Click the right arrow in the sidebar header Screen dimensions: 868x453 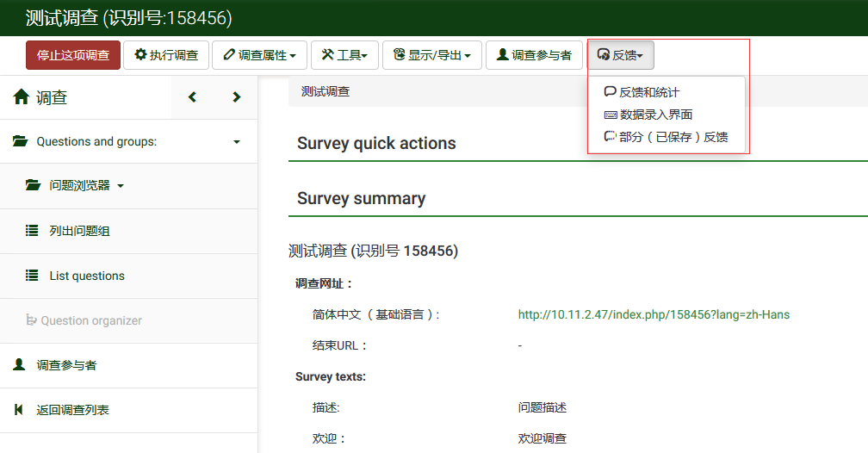point(236,97)
